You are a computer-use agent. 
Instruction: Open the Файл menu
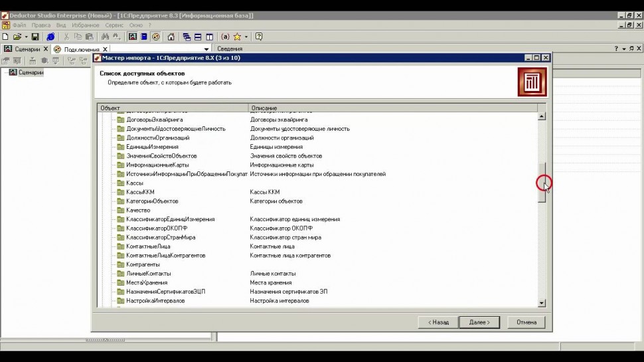click(x=19, y=25)
